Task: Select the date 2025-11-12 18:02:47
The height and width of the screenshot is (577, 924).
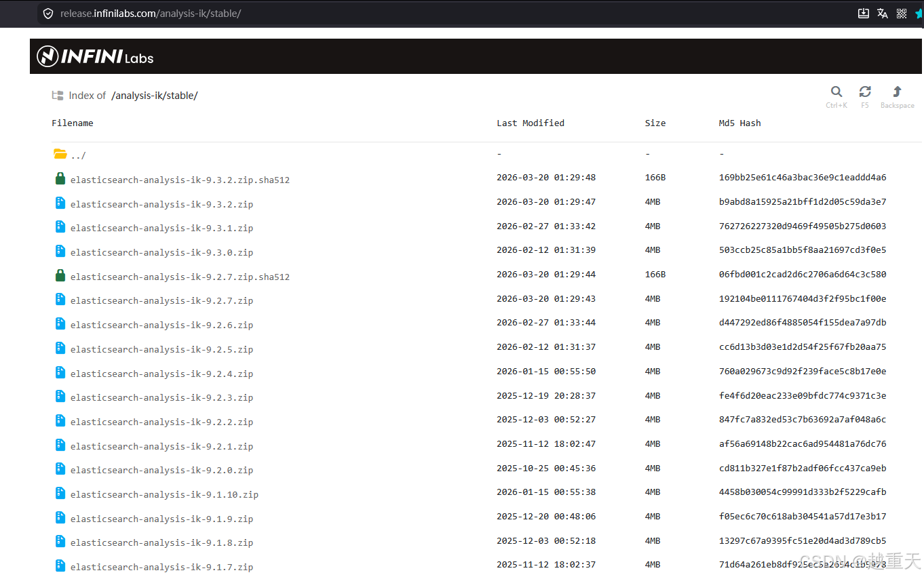Action: pos(546,444)
